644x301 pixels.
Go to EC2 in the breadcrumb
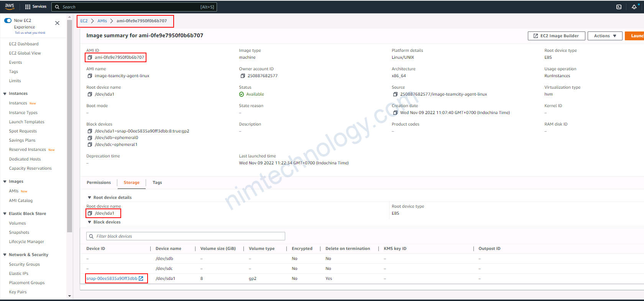click(84, 21)
